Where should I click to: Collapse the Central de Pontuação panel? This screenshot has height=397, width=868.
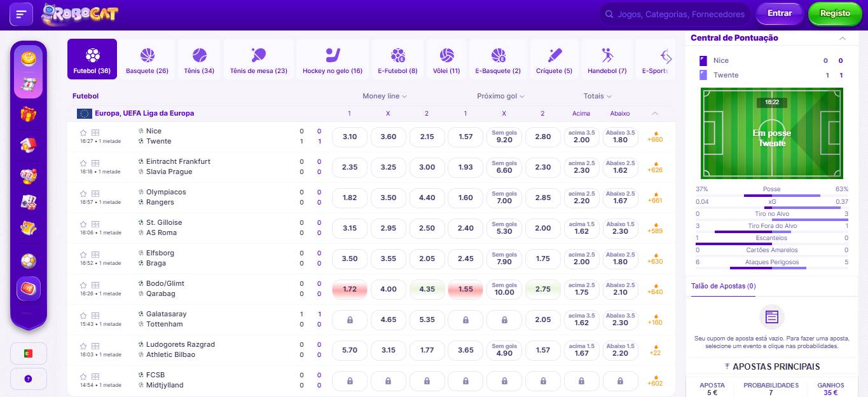pyautogui.click(x=843, y=37)
